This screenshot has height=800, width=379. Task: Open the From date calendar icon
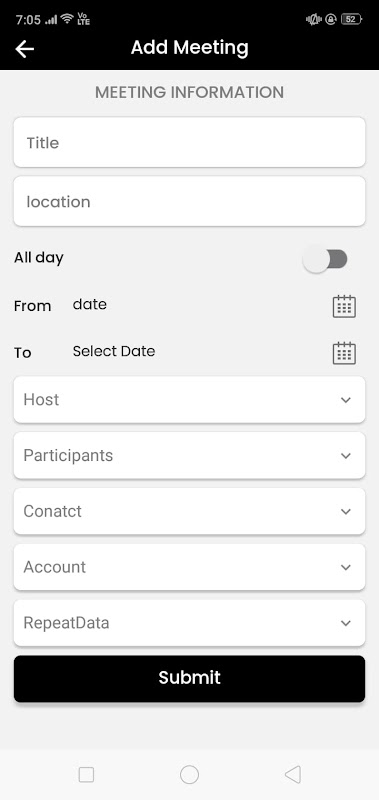click(344, 306)
